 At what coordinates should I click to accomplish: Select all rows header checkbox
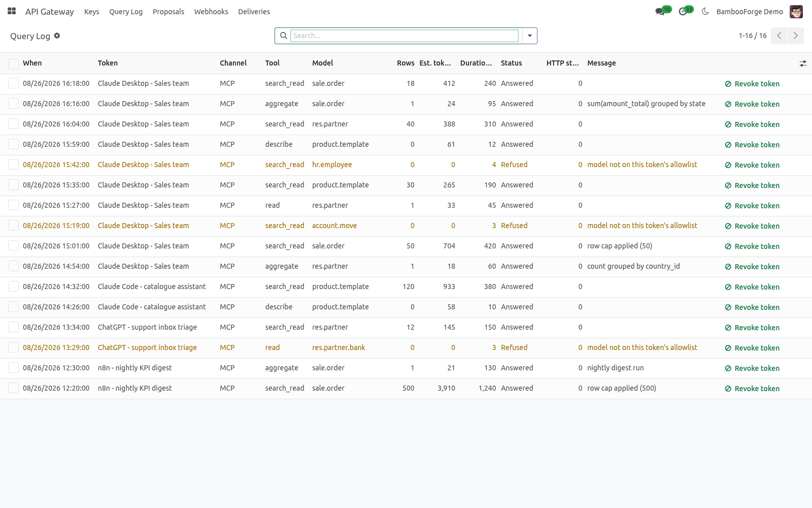(x=14, y=63)
